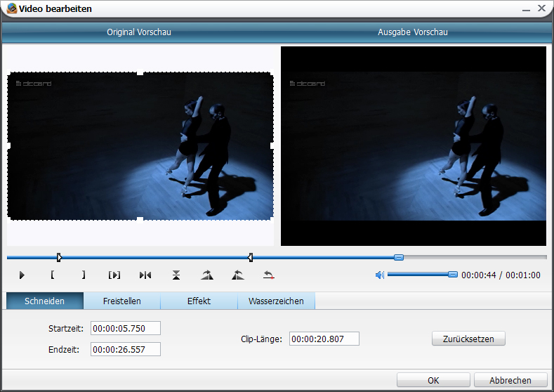This screenshot has height=392, width=554.
Task: Confirm edits with the OK button
Action: (433, 380)
